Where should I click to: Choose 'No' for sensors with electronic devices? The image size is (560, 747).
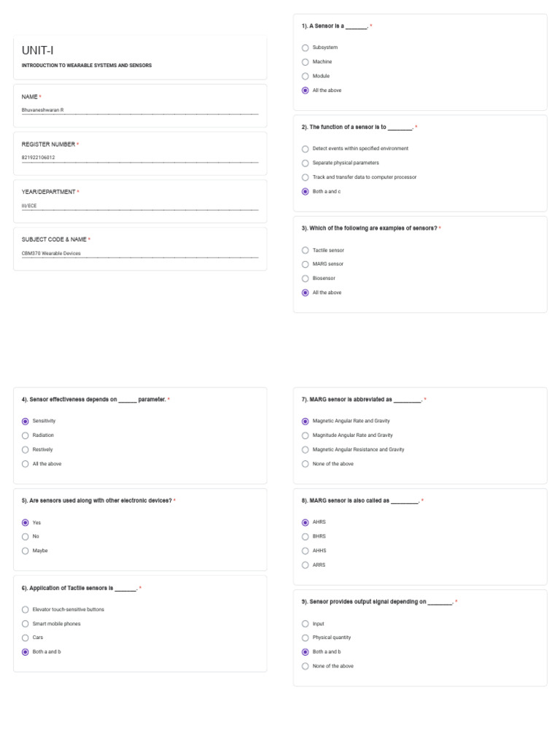point(26,537)
